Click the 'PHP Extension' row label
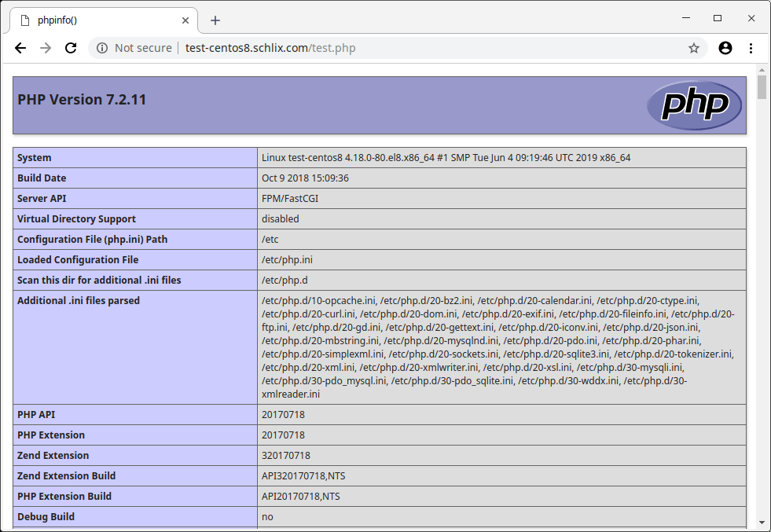 point(50,435)
